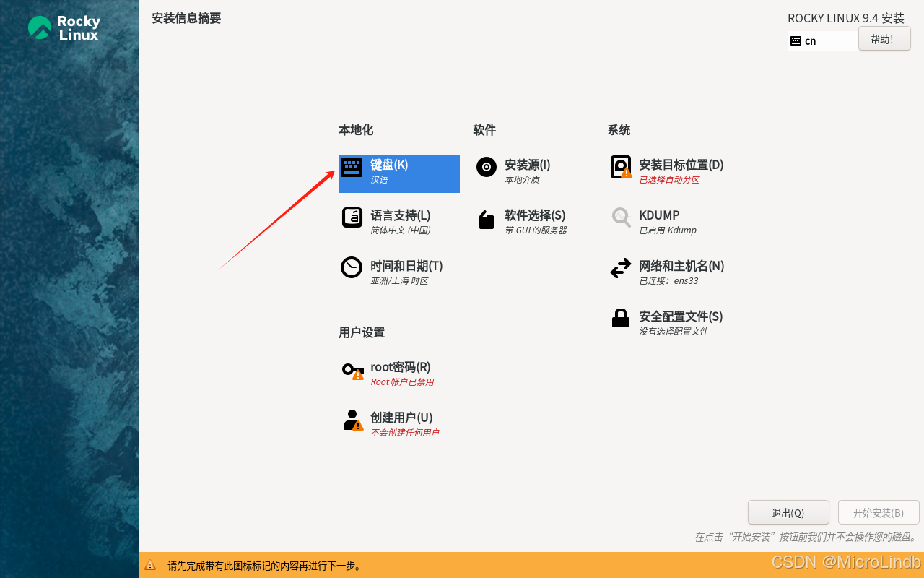Open KDUMP configuration label

click(659, 215)
